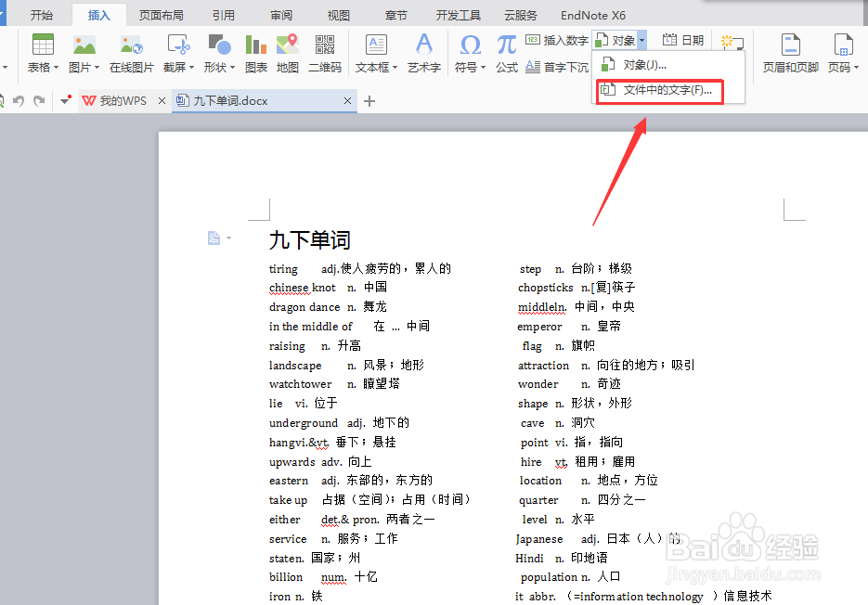Image resolution: width=868 pixels, height=605 pixels.
Task: Click the word "emperor" in document
Action: point(539,327)
